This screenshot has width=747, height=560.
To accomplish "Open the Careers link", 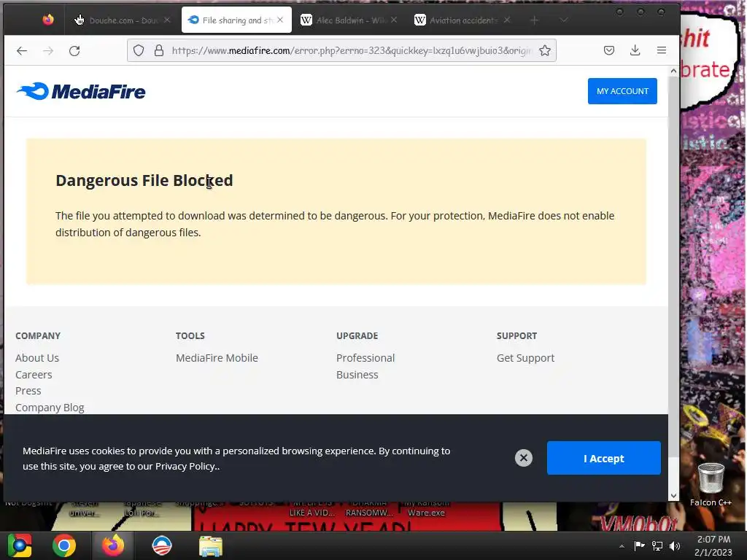I will (x=34, y=375).
